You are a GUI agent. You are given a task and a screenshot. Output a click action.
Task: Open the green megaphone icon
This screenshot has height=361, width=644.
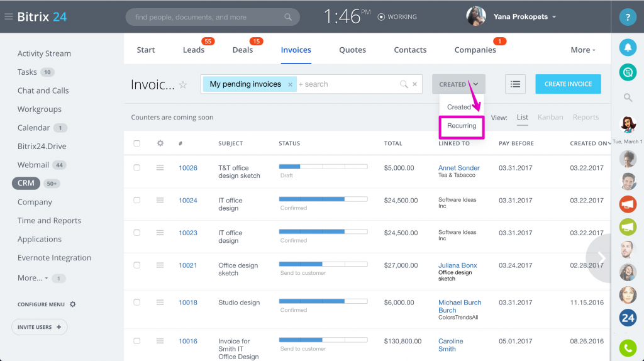click(x=628, y=226)
